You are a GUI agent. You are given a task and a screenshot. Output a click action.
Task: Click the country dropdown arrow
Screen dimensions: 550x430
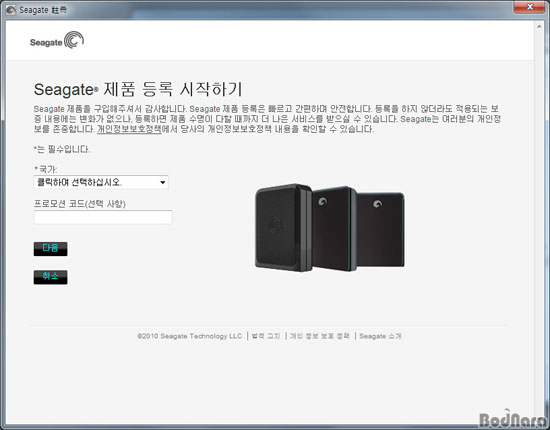point(162,182)
